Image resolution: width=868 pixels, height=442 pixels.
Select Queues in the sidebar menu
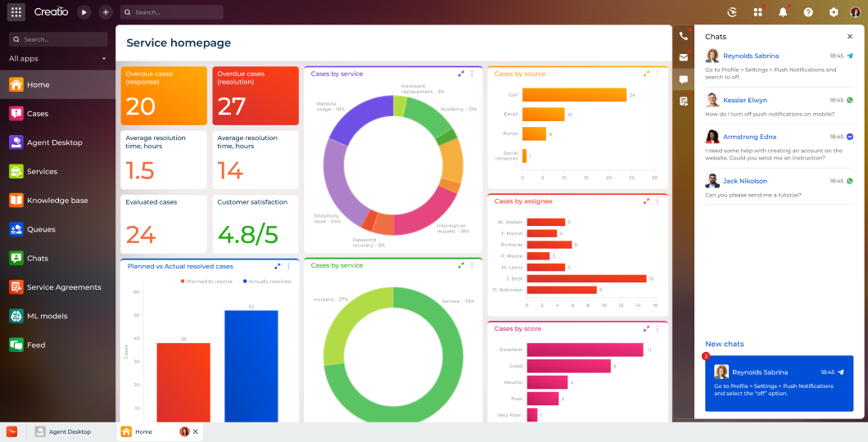[x=40, y=229]
